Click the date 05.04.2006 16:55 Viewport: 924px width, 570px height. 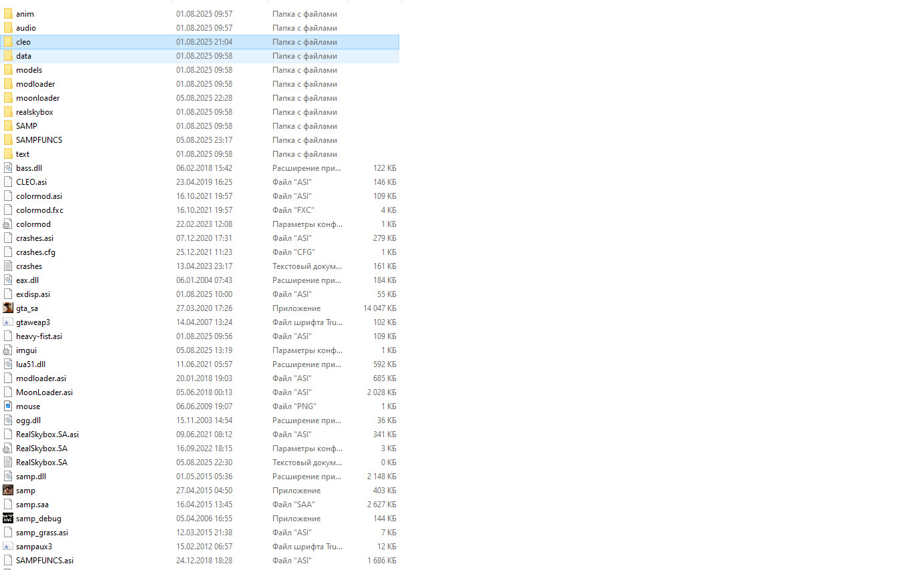[204, 519]
